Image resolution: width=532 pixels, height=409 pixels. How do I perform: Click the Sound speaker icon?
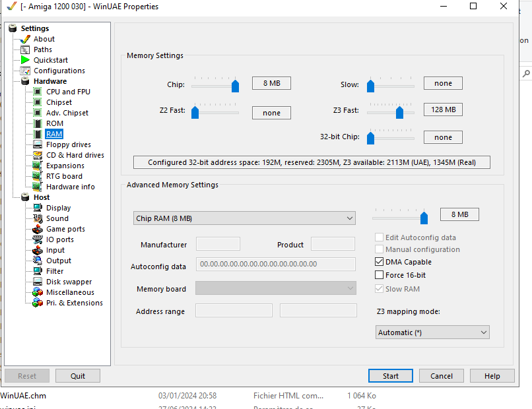38,218
